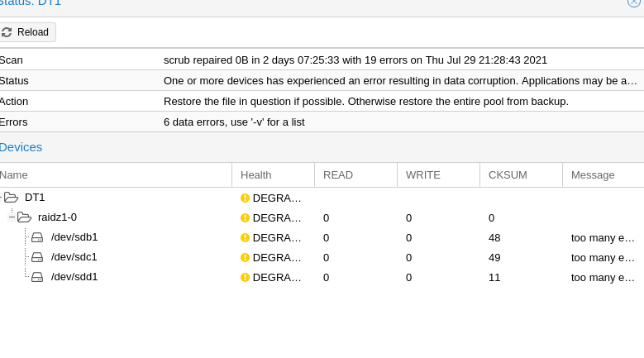Click DT1 degraded warning icon
The height and width of the screenshot is (358, 644).
click(x=245, y=198)
